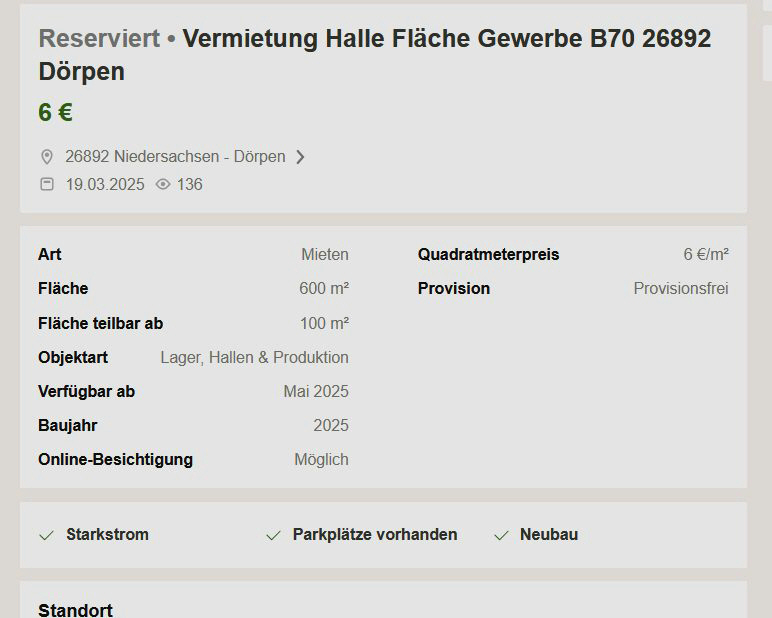Click the eye views icon
The image size is (772, 618).
click(163, 184)
